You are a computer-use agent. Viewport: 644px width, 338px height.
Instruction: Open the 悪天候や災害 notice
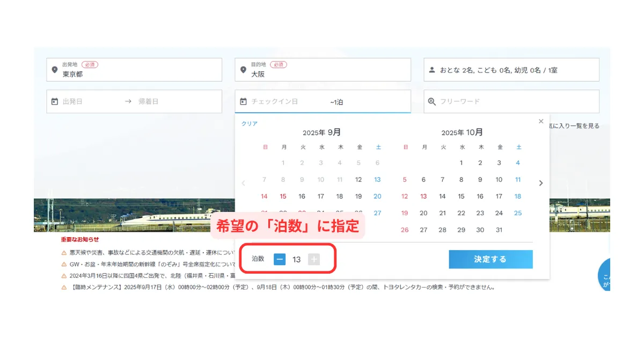tap(152, 252)
